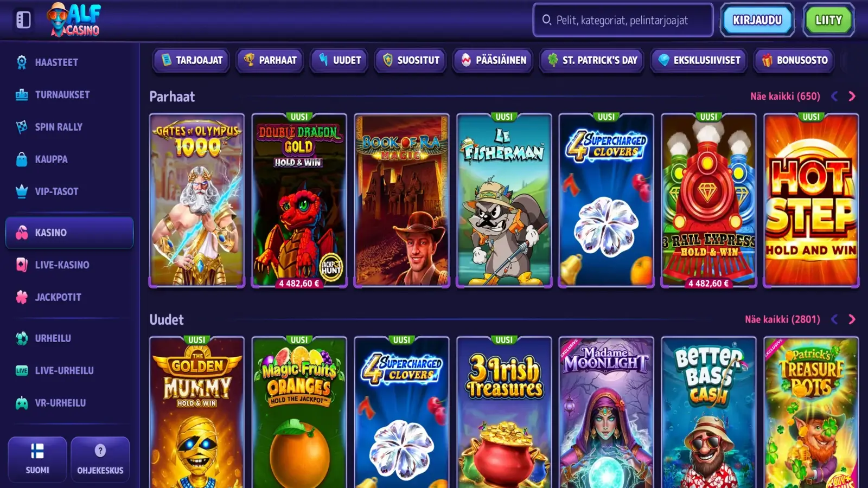Collapse the sidebar with the panel icon
868x488 pixels.
pos(23,20)
